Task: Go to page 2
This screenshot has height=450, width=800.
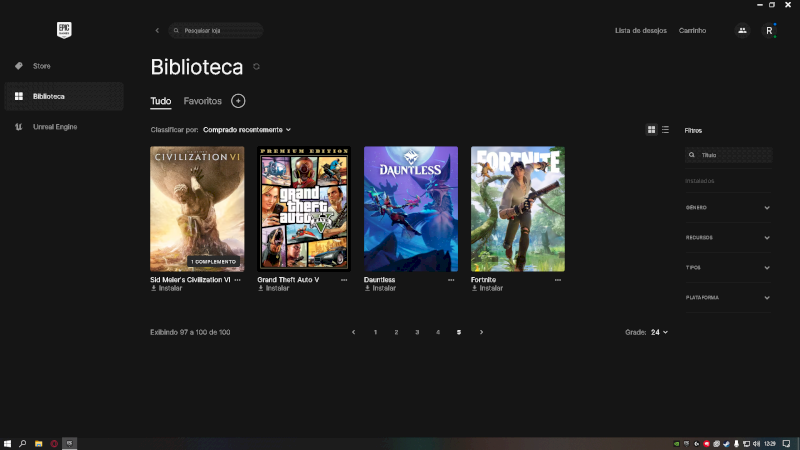Action: (x=396, y=332)
